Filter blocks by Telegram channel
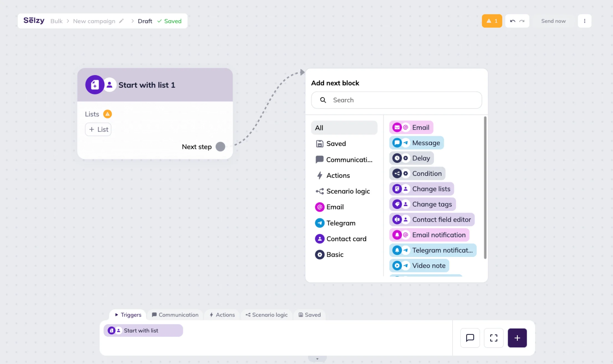 coord(344,223)
